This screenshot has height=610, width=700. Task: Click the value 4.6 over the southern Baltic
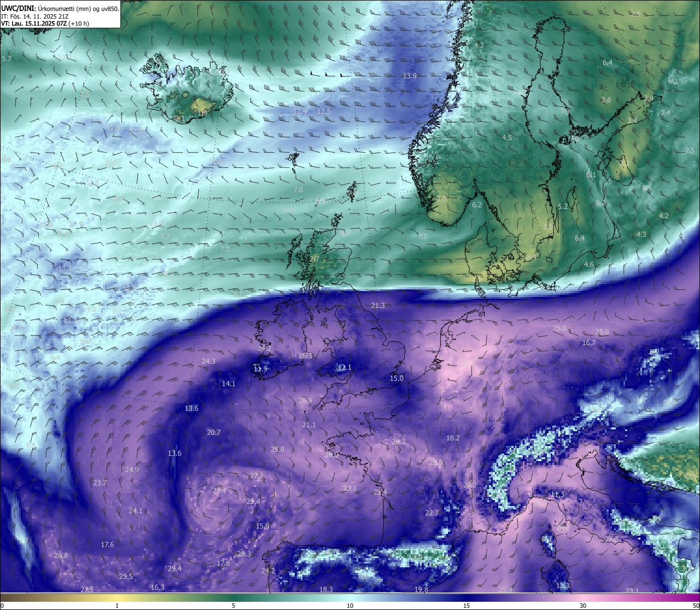589,264
